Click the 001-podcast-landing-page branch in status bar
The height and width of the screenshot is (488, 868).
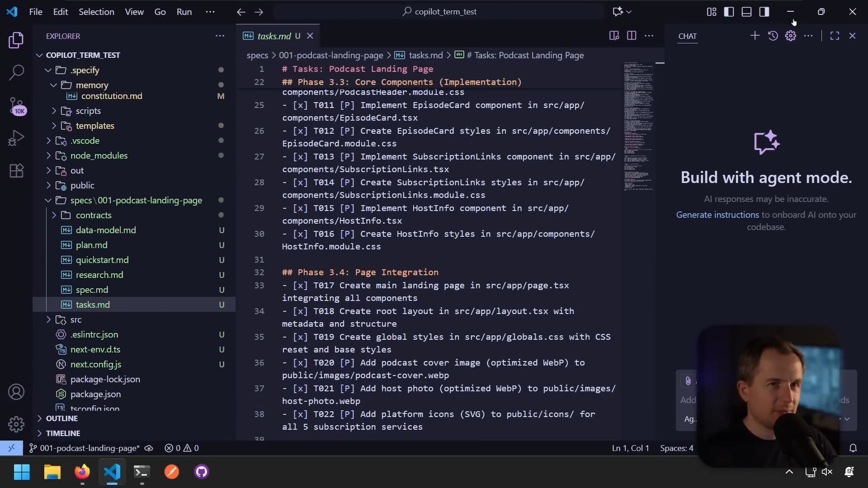tap(89, 448)
